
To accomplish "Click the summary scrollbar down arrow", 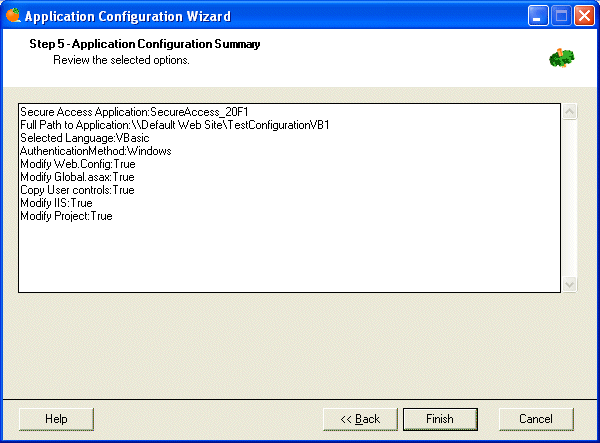I will tap(570, 284).
